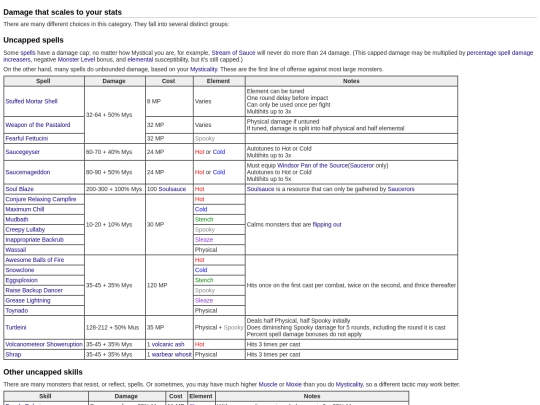Screen dimensions: 540x405
Task: Follow the 'elemental' susceptibility link
Action: pyautogui.click(x=140, y=60)
